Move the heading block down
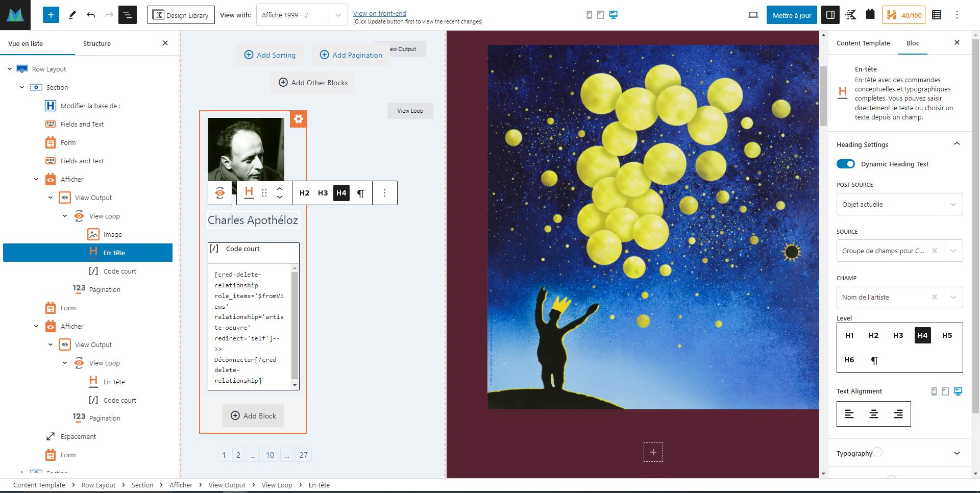980x493 pixels. point(280,198)
